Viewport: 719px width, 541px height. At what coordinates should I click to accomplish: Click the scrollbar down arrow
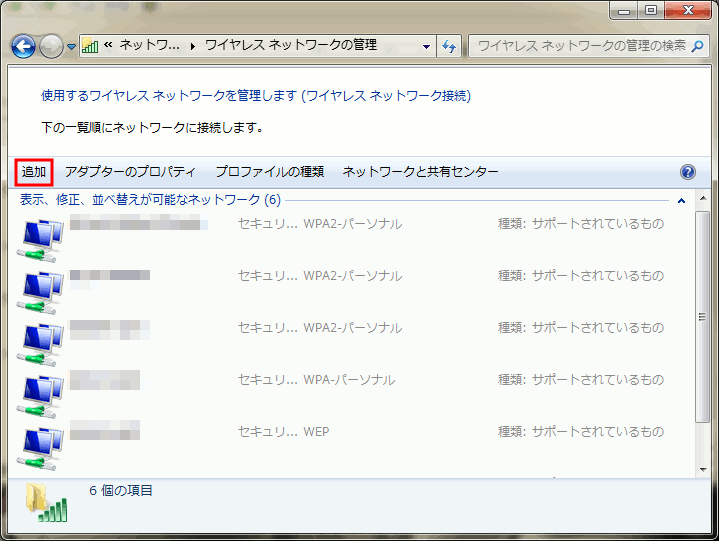704,470
